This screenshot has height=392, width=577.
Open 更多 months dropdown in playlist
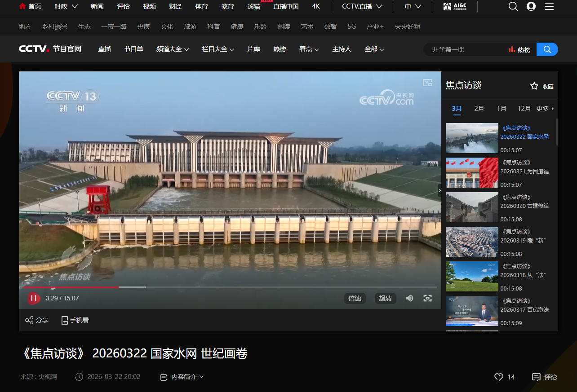tap(545, 109)
